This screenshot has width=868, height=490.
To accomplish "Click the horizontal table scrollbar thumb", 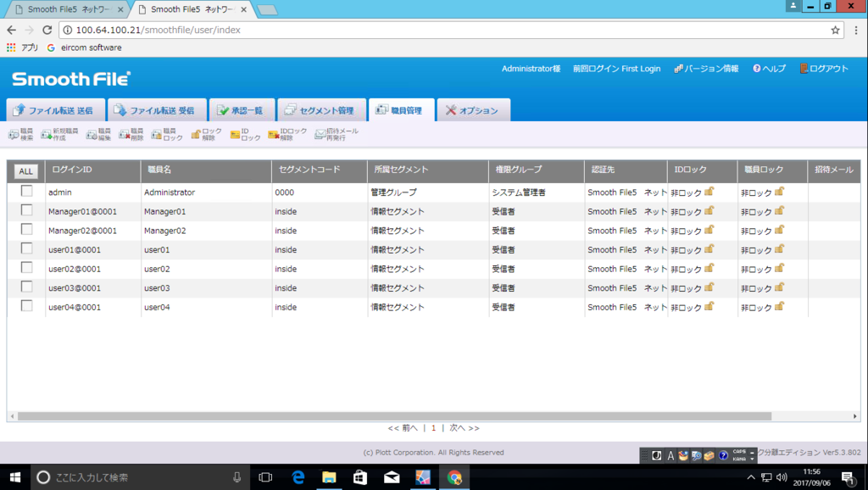I will pyautogui.click(x=394, y=415).
